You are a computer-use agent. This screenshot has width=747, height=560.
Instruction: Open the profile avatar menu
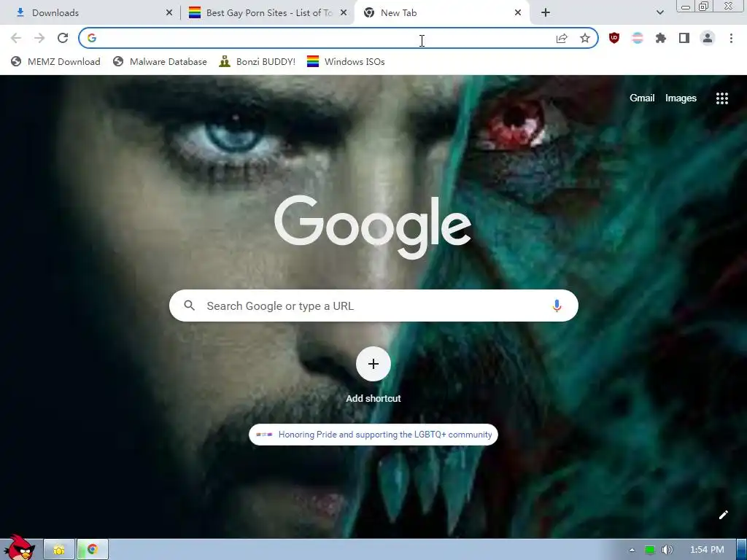tap(708, 38)
